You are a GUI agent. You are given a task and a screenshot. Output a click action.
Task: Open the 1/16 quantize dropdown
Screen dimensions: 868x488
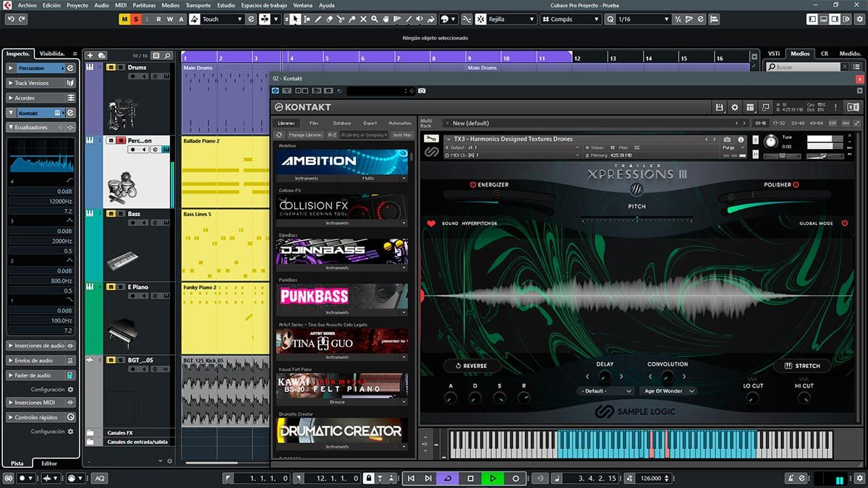point(642,19)
